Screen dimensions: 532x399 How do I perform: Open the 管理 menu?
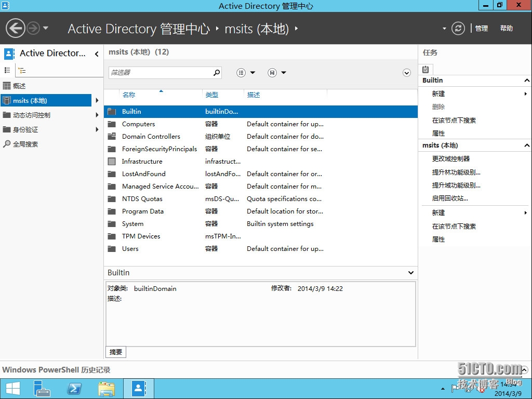coord(481,29)
